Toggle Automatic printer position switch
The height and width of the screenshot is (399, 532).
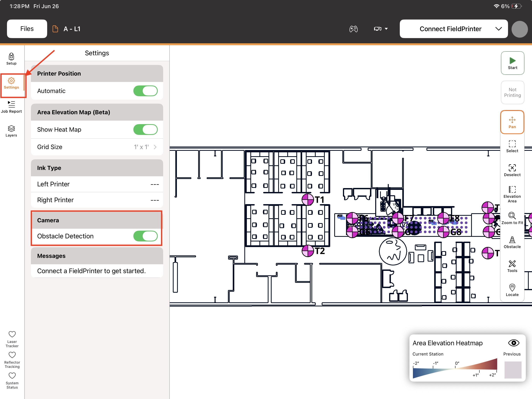[145, 91]
